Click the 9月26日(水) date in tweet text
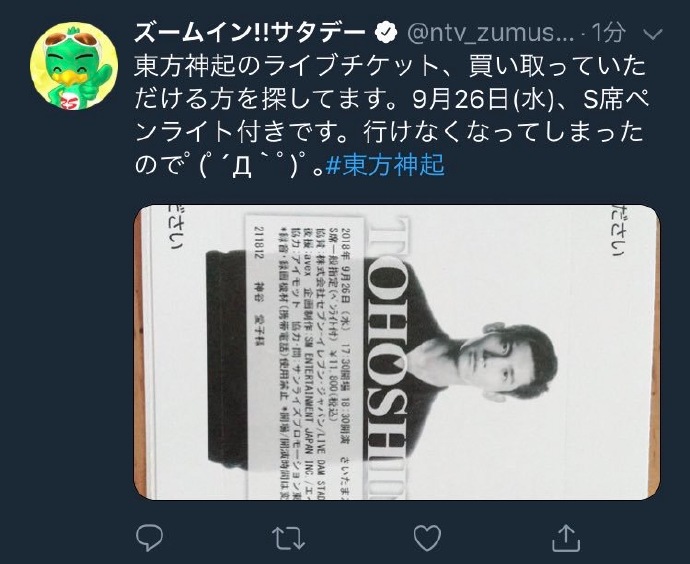 click(482, 99)
